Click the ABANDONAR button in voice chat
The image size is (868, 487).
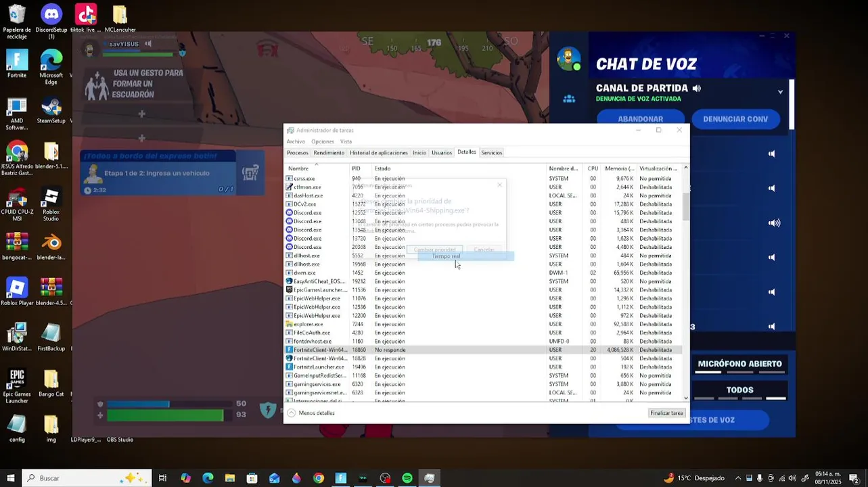click(x=640, y=119)
